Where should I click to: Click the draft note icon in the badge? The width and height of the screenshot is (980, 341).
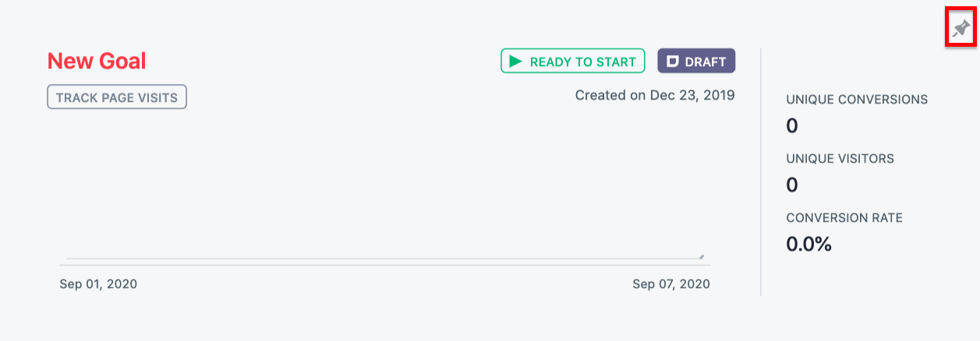(x=673, y=62)
